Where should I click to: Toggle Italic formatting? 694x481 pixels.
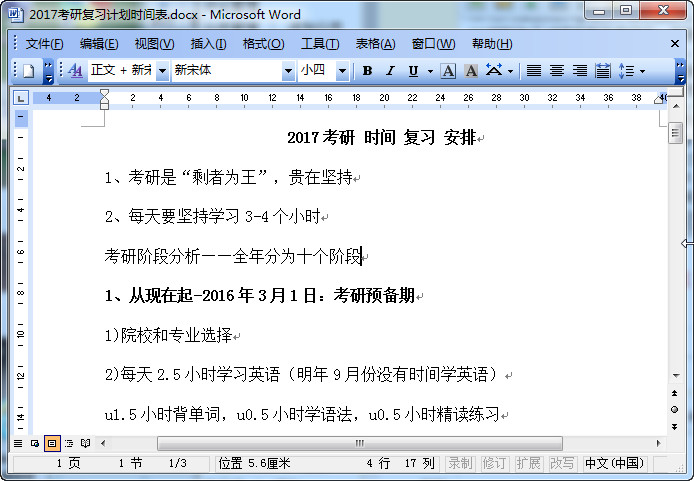(390, 71)
